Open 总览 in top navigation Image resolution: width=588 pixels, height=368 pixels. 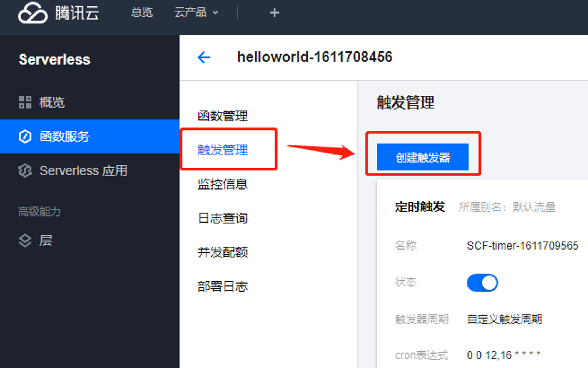pyautogui.click(x=142, y=13)
